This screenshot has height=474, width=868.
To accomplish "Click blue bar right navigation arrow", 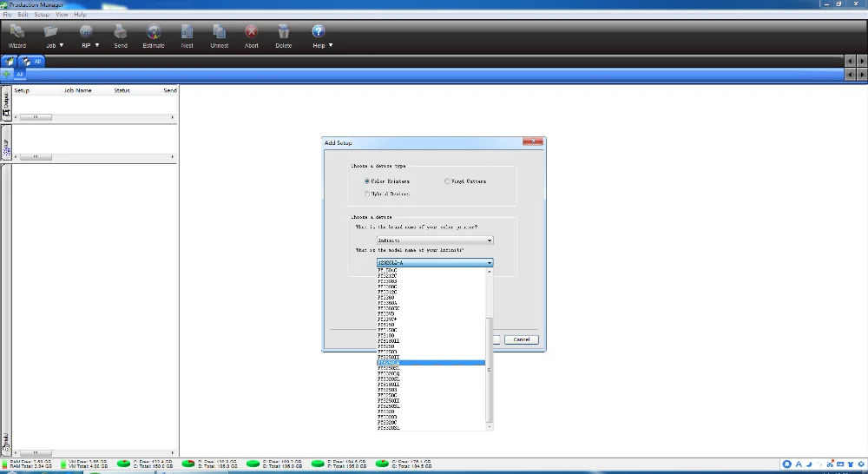I will click(x=861, y=74).
